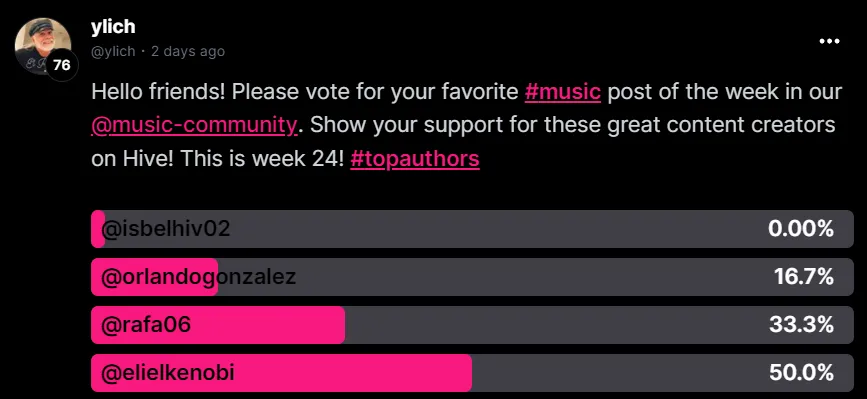
Task: Follow the #music hashtag link
Action: (562, 92)
